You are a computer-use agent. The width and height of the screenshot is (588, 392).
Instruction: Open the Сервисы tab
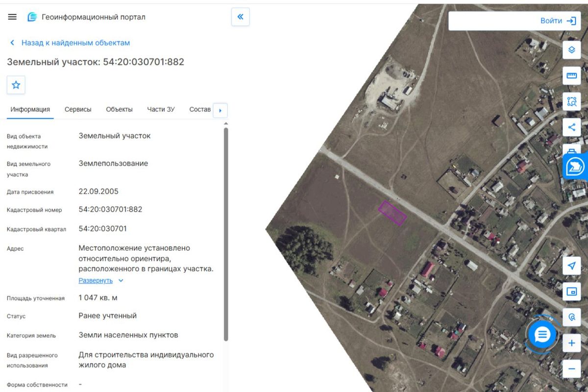[x=78, y=109]
